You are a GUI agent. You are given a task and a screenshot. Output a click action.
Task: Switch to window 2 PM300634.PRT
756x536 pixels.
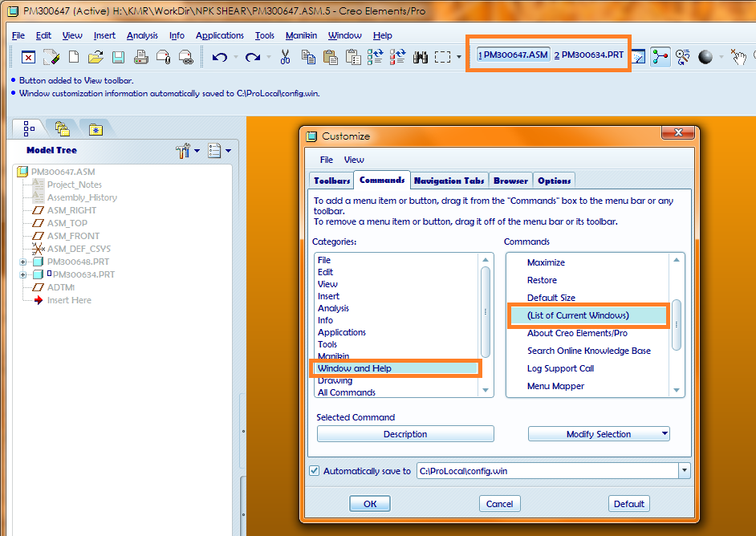[x=589, y=55]
